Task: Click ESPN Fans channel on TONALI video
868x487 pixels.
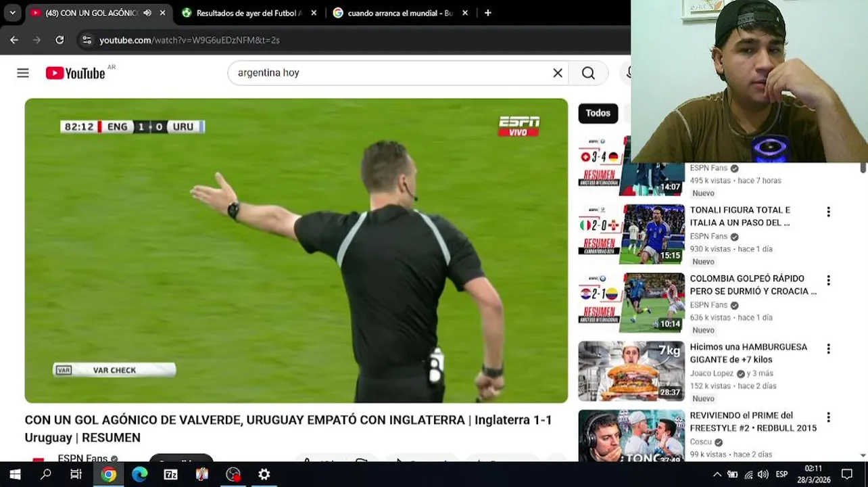Action: click(708, 236)
